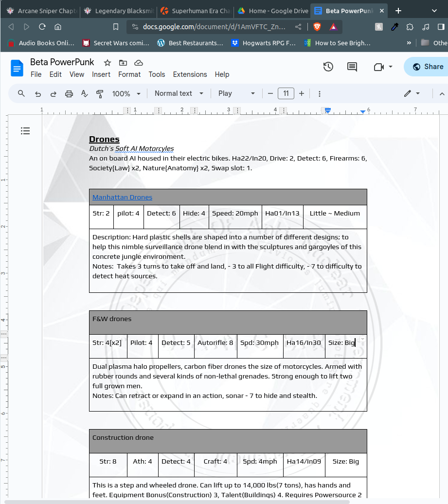Open the Manhattan Drones link
The height and width of the screenshot is (504, 448).
pyautogui.click(x=123, y=197)
